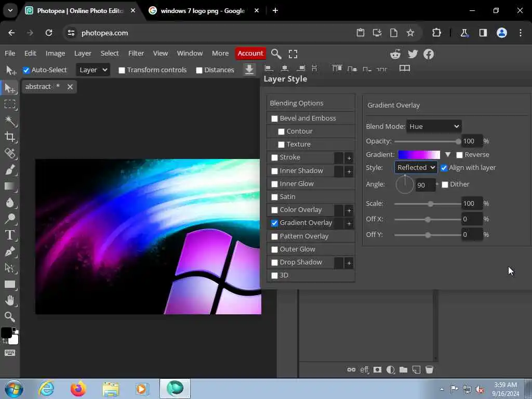Select the Rectangle Select tool
The width and height of the screenshot is (532, 399).
point(10,104)
